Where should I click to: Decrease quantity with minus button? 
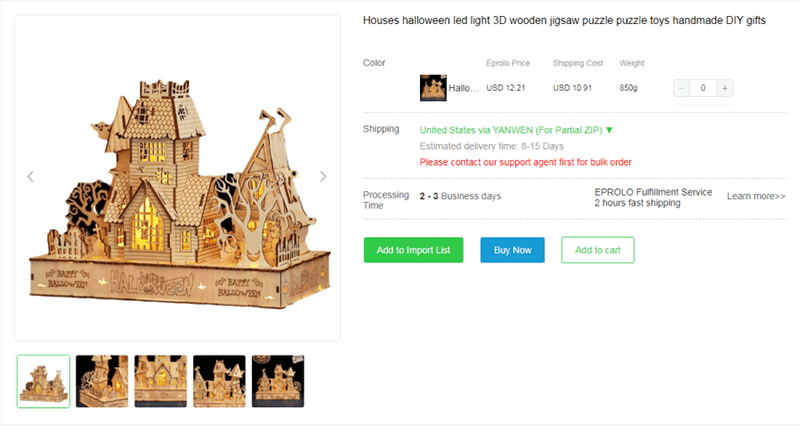[x=682, y=88]
